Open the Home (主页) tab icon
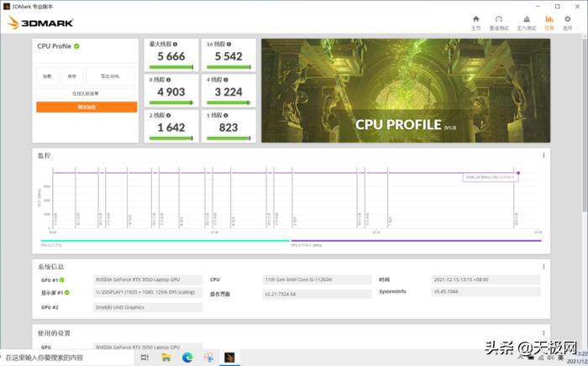588x366 pixels. tap(476, 19)
